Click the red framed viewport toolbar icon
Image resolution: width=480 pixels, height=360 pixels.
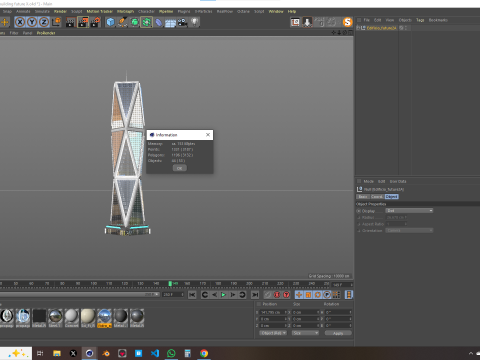click(295, 22)
